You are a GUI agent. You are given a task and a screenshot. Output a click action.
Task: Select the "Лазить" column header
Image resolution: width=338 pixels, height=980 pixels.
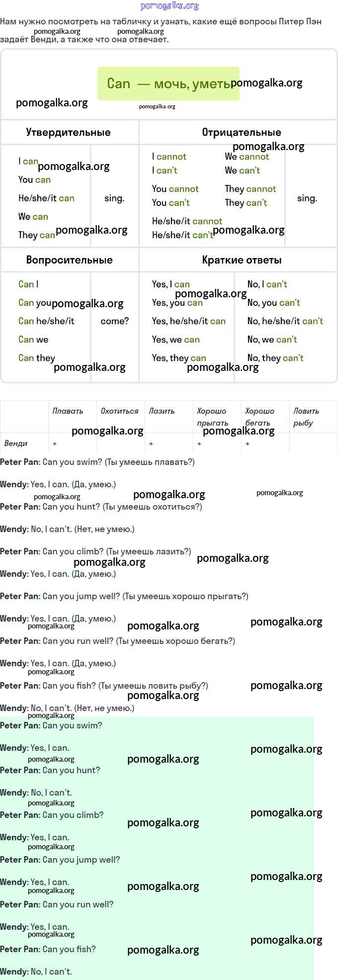162,411
